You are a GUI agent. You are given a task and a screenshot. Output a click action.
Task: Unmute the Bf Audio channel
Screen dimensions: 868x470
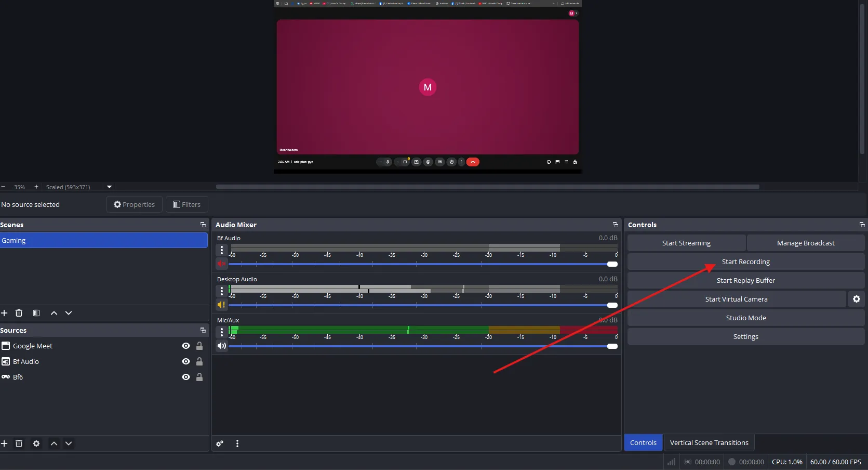coord(222,264)
